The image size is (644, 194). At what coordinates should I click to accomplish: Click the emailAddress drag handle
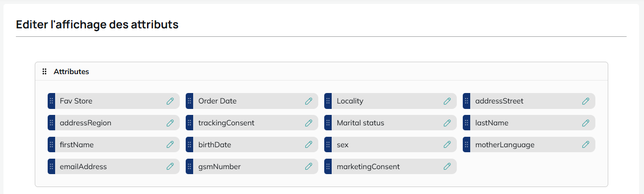[x=51, y=167]
